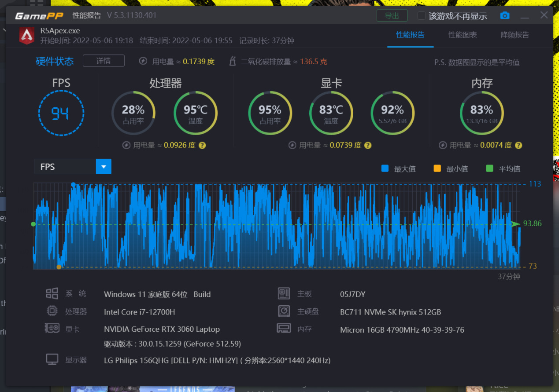Click the monitor display icon
The height and width of the screenshot is (392, 559).
(x=52, y=359)
